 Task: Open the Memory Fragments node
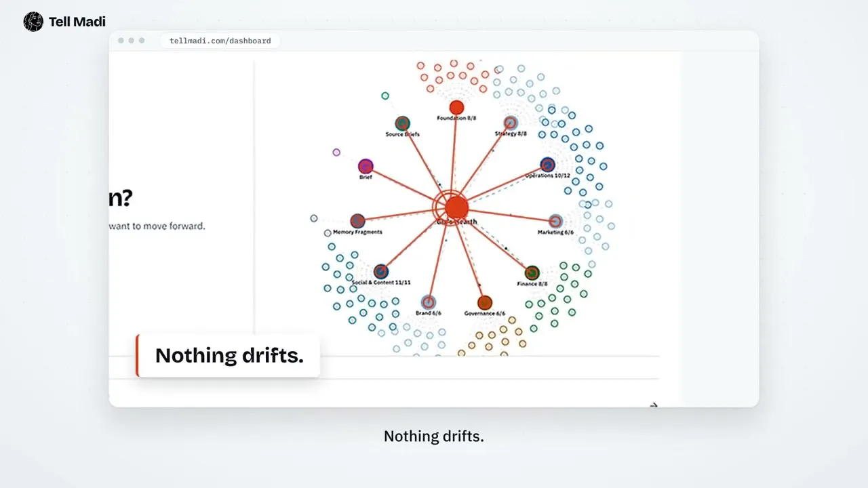tap(357, 221)
